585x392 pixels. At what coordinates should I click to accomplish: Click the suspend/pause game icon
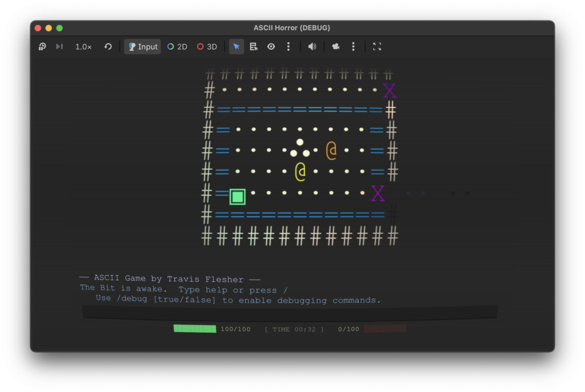point(42,47)
